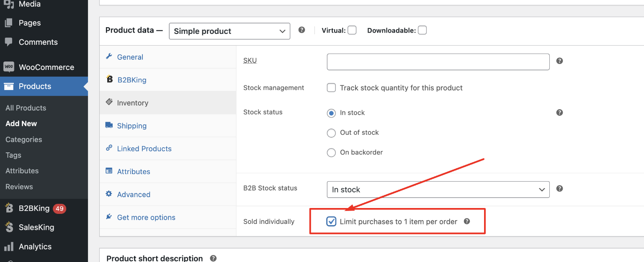Open the B2BKing product data tab
Image resolution: width=644 pixels, height=262 pixels.
pos(168,80)
